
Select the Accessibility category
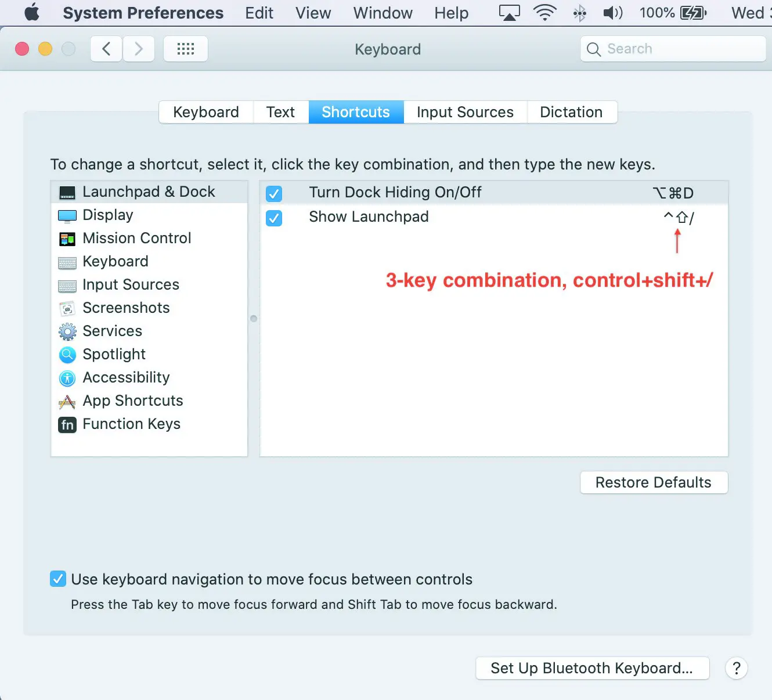(150, 378)
